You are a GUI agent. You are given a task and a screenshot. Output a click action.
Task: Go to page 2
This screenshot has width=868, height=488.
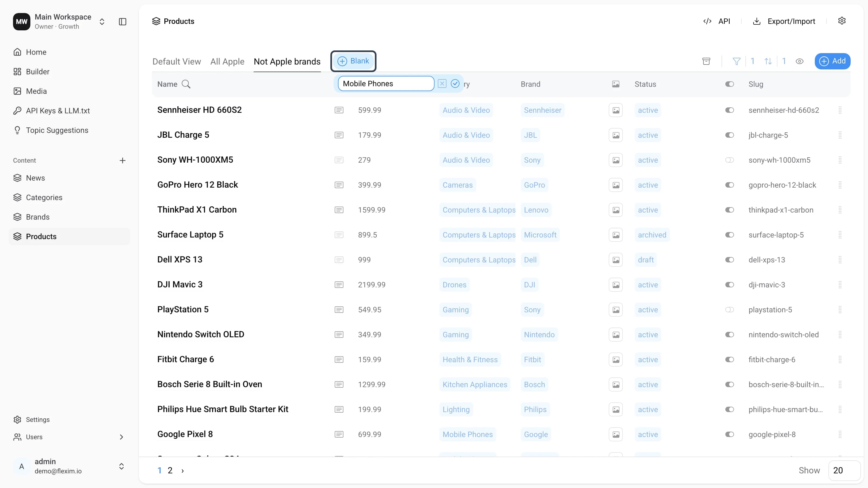click(170, 470)
